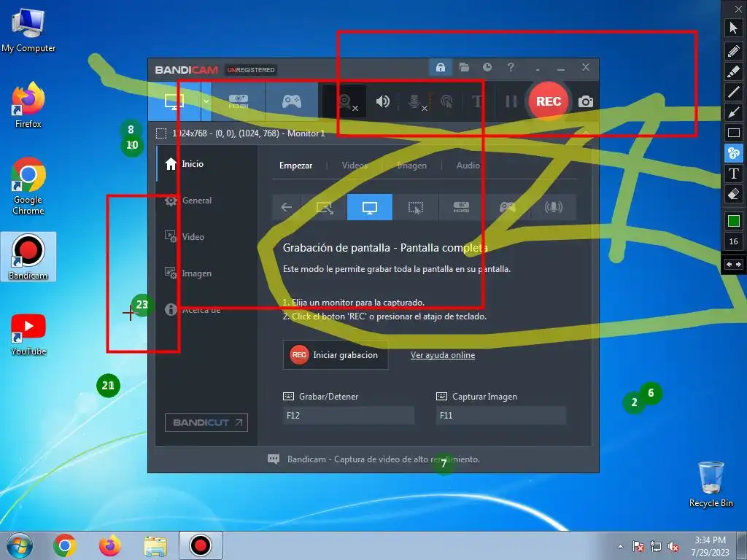Click the selection rectangle icon beside 1024x768

161,133
